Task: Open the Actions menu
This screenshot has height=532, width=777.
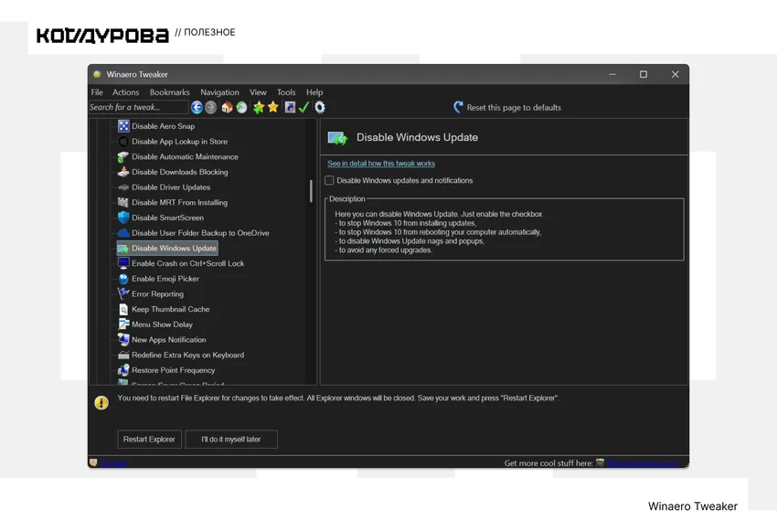Action: pyautogui.click(x=125, y=92)
